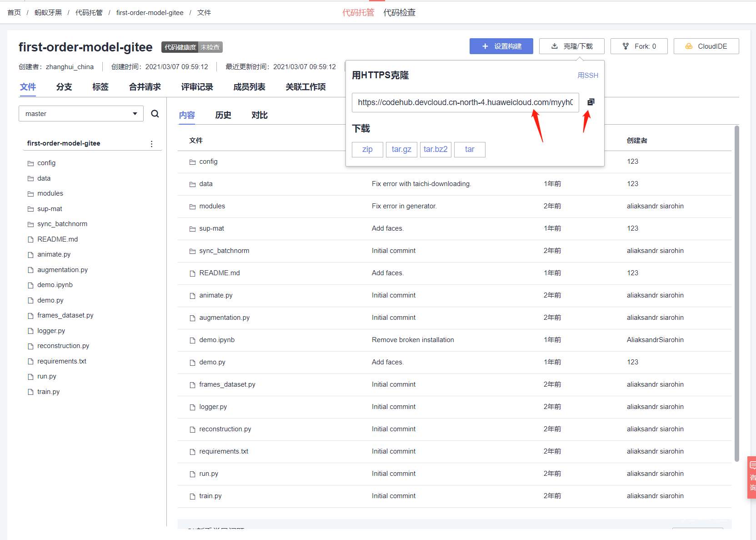Open commit 'Fix error with taichi-downloading.'
The height and width of the screenshot is (540, 756).
point(421,184)
